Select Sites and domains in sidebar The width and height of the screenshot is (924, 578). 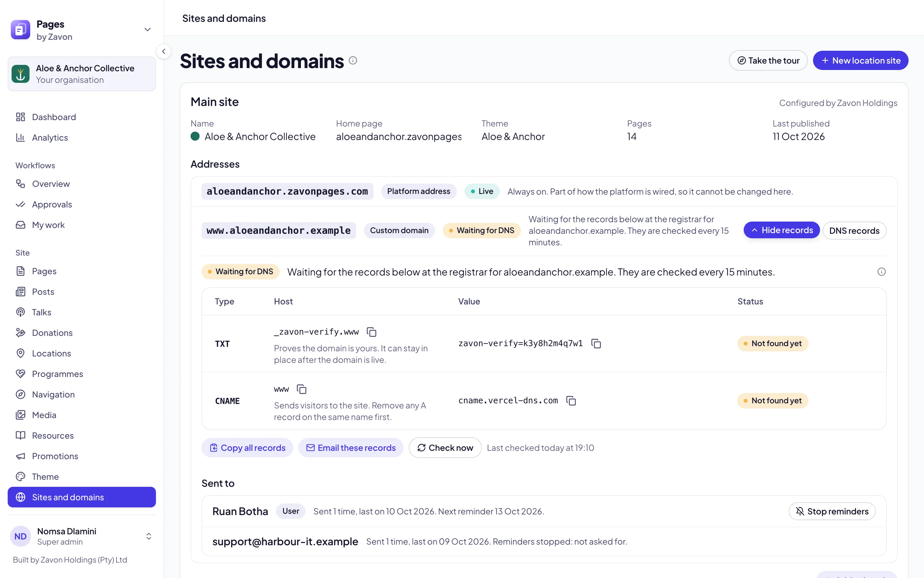(x=82, y=497)
